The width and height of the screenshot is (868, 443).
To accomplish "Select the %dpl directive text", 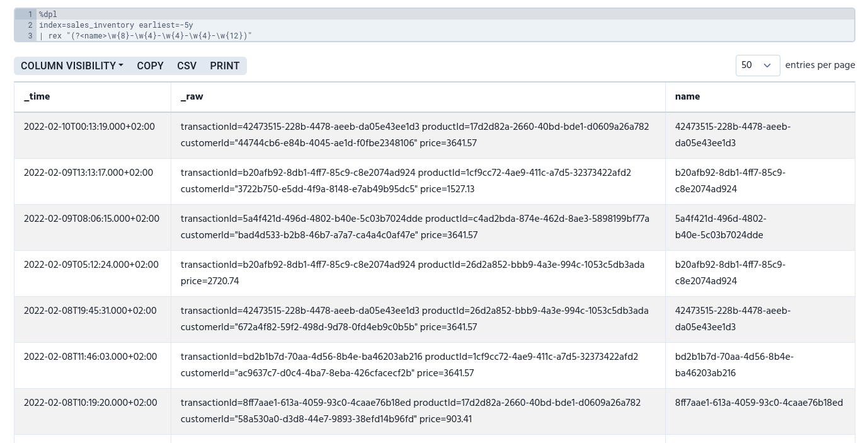I will pos(47,14).
